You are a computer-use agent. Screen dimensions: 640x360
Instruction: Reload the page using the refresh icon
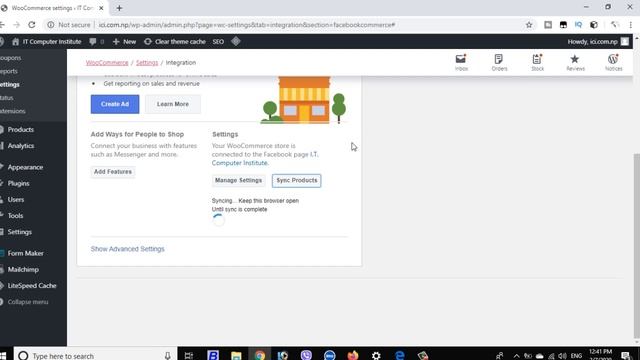pos(32,25)
